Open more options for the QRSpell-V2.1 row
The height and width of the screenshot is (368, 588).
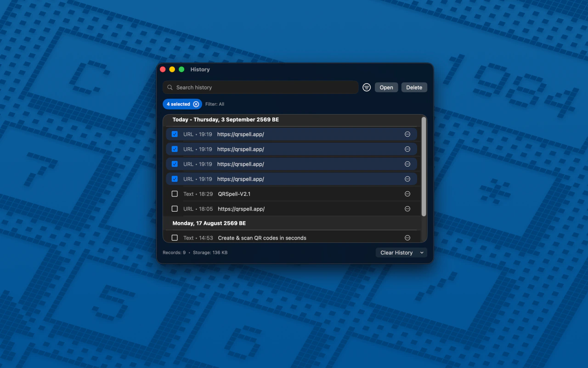(407, 194)
